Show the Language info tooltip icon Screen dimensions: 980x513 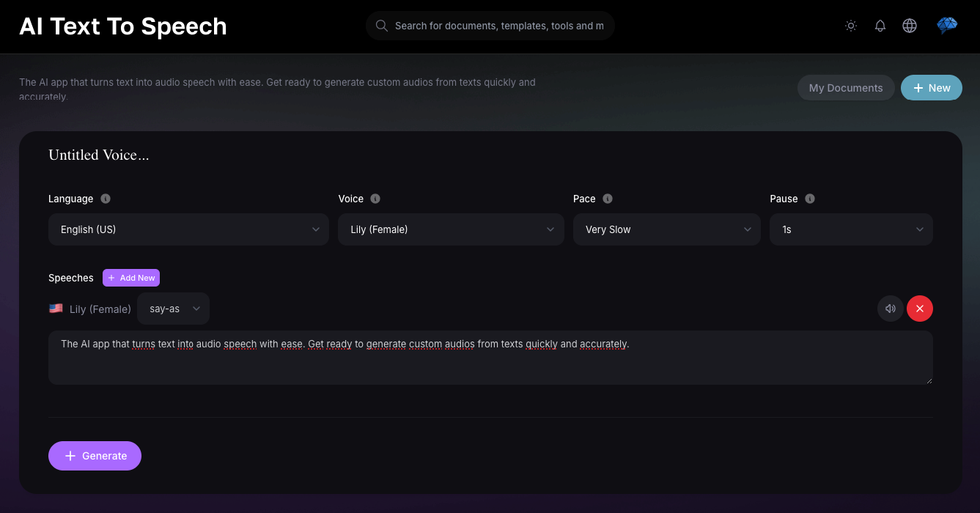pos(106,199)
